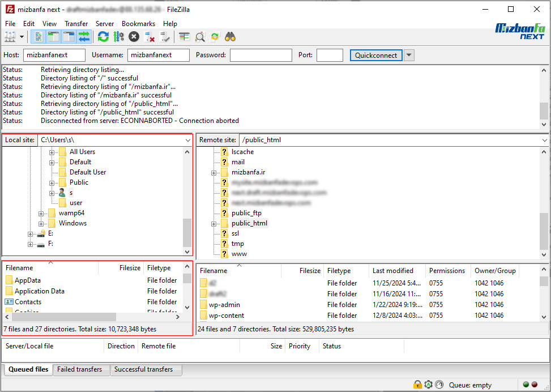
Task: Open the Local site path dropdown
Action: pyautogui.click(x=188, y=140)
